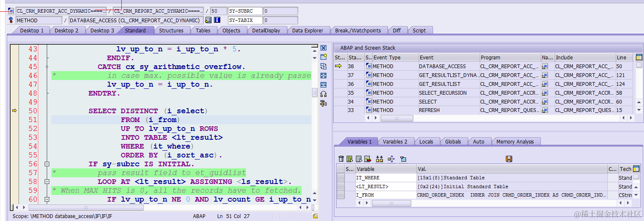Screen dimensions: 644x221
Task: Switch to Variables 2 tab
Action: click(x=395, y=142)
